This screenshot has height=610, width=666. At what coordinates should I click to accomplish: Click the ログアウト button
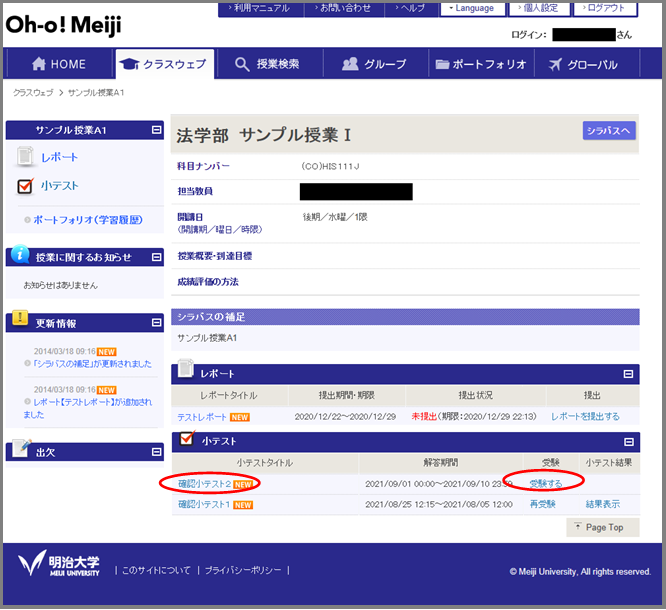(x=604, y=8)
